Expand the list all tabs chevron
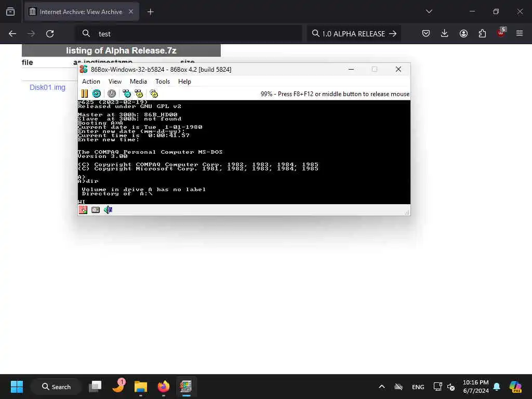This screenshot has height=399, width=532. (x=429, y=11)
